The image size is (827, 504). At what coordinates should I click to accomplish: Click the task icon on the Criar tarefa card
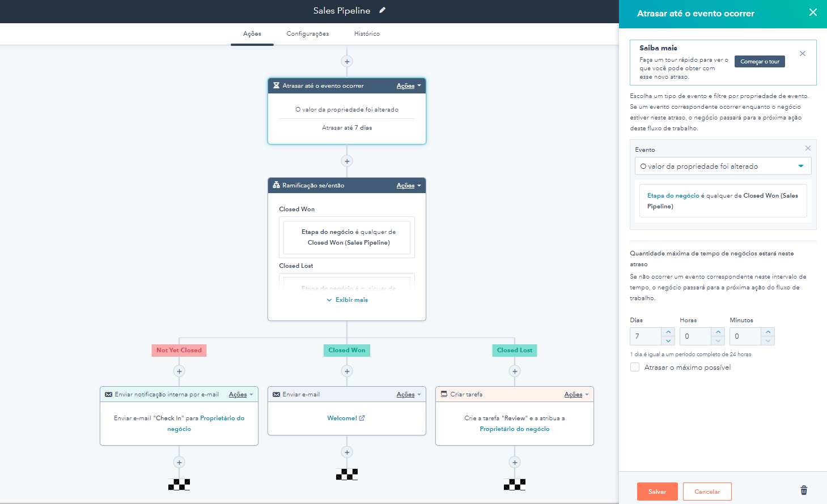point(443,394)
